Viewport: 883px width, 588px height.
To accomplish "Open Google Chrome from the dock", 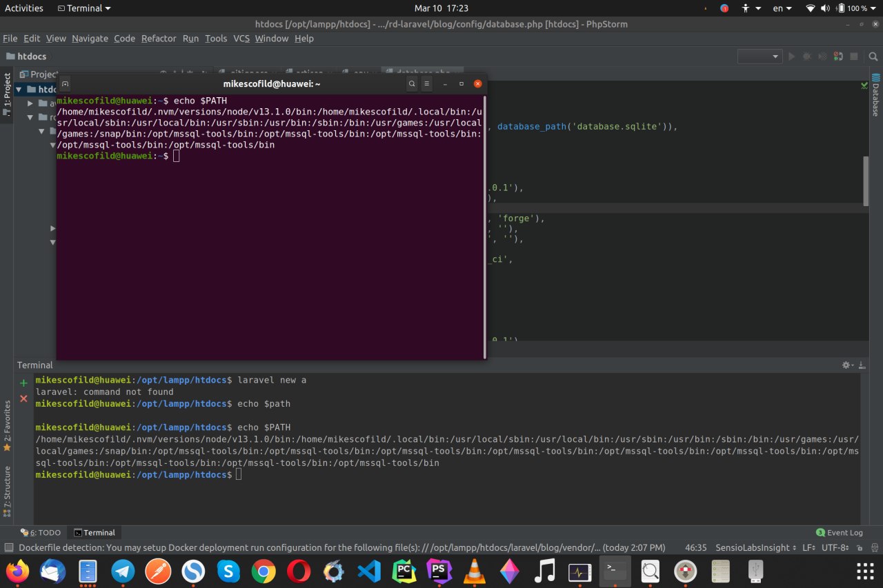I will (264, 571).
